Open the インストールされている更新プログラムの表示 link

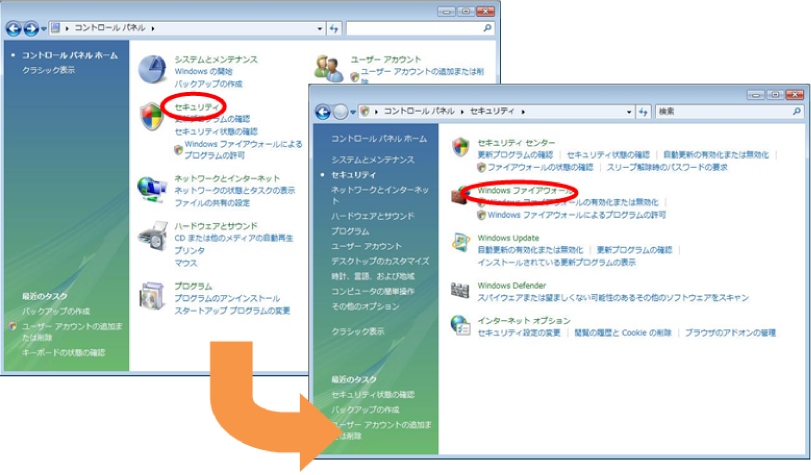(x=556, y=262)
